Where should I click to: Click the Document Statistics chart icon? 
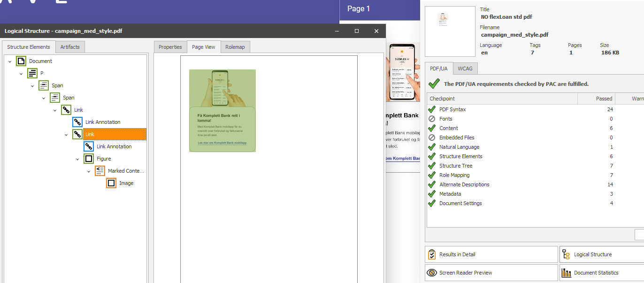(566, 273)
